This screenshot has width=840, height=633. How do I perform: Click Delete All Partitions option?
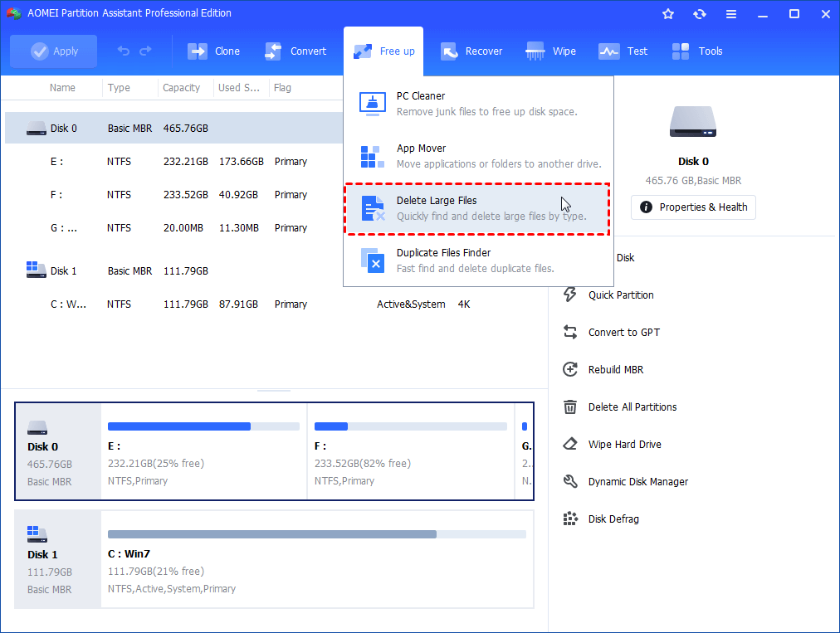[x=632, y=407]
